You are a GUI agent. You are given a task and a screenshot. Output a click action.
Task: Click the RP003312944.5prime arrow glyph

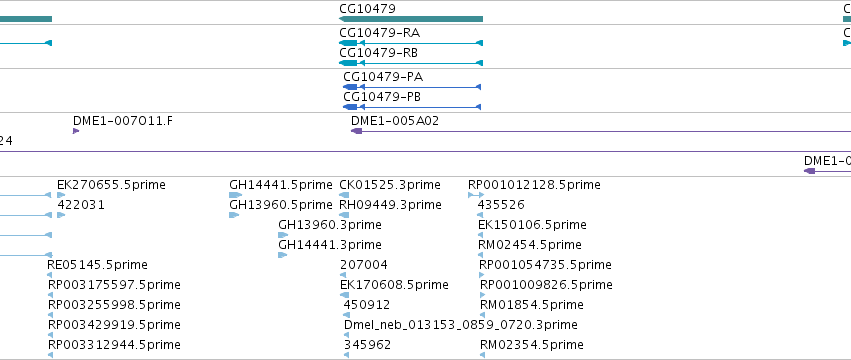point(50,355)
